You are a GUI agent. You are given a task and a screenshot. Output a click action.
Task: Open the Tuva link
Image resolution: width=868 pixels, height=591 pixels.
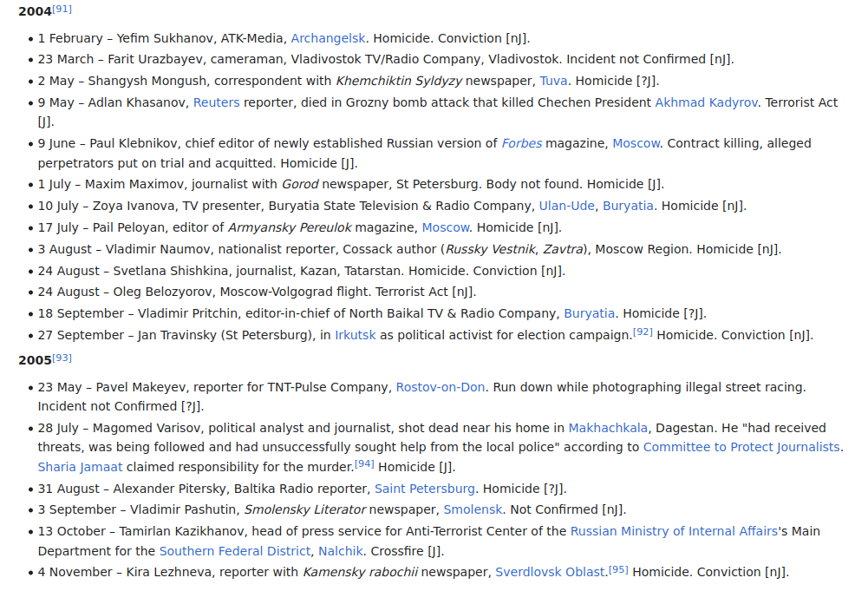(553, 81)
